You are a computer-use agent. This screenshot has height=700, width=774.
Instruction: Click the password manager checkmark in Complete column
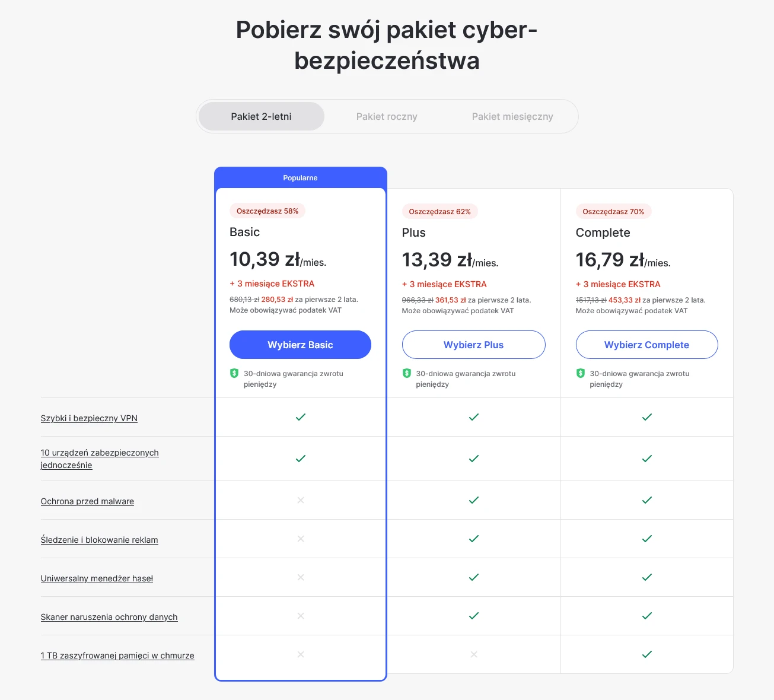click(x=647, y=577)
